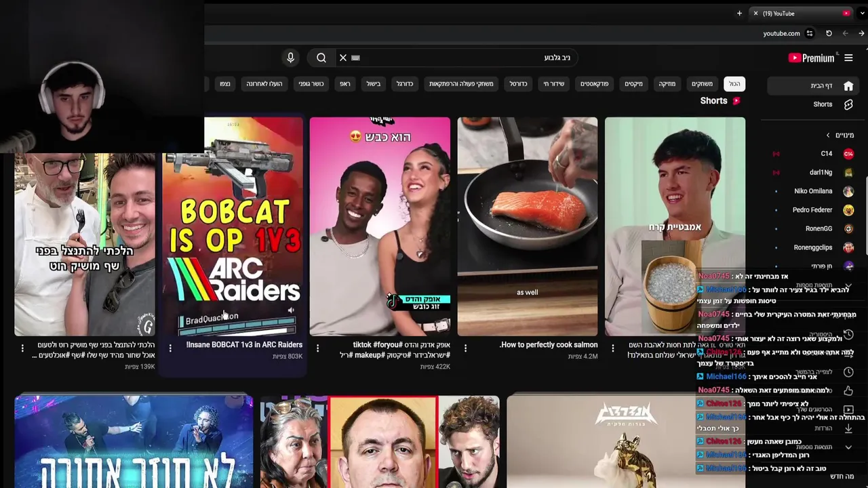Open the BOBCAT IS OP 1V3 short thumbnail
The height and width of the screenshot is (488, 868).
[x=233, y=226]
